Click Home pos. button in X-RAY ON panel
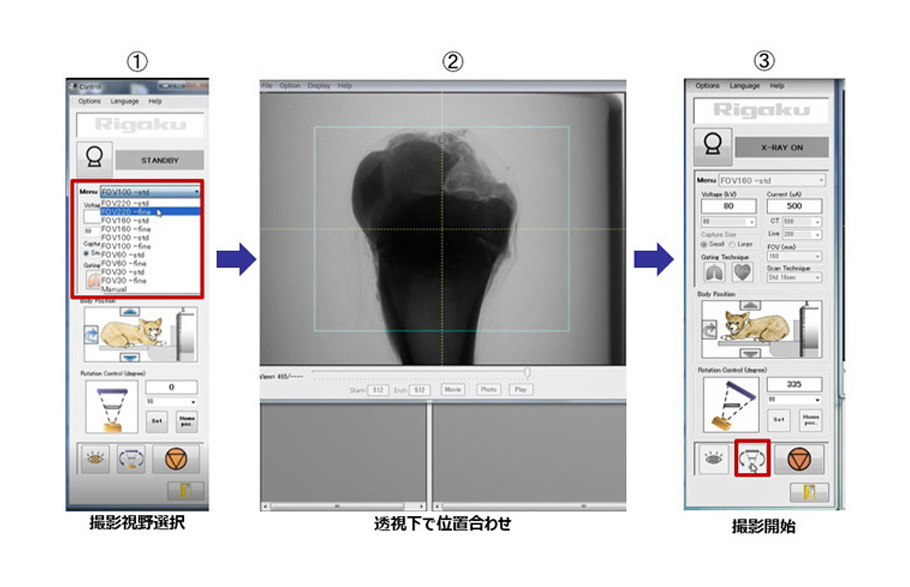Image resolution: width=910 pixels, height=587 pixels. pyautogui.click(x=811, y=419)
